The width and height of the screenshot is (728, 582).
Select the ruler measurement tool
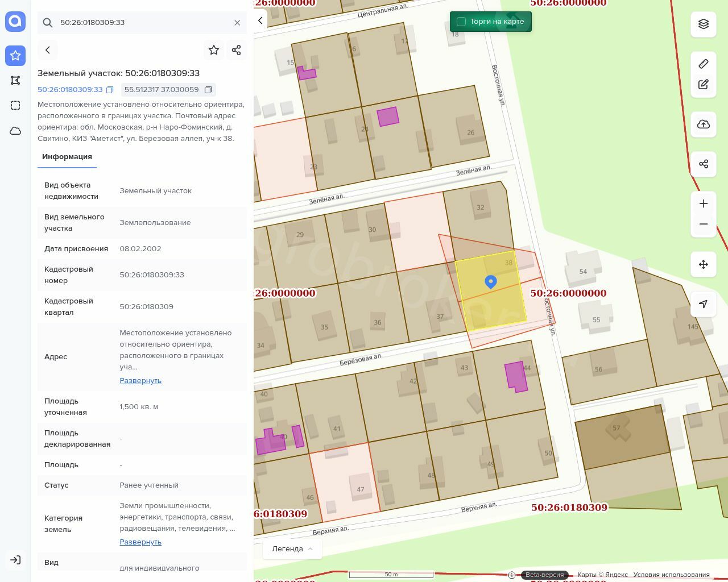tap(704, 64)
